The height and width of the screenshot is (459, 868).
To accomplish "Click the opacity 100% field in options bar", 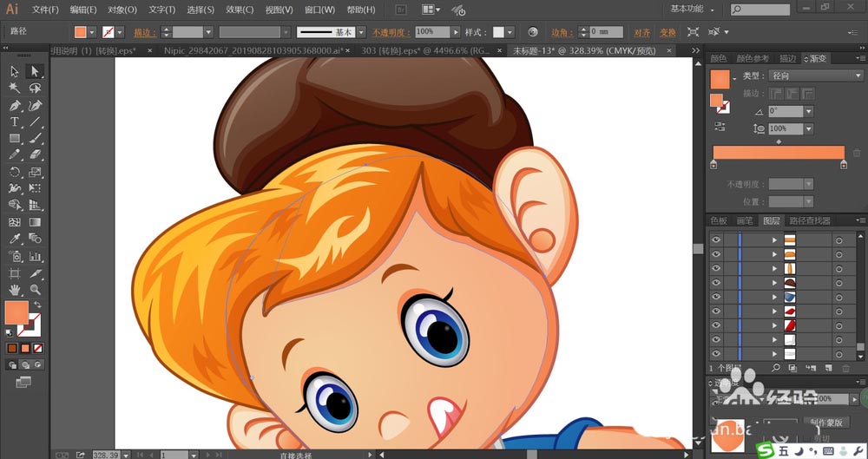I will click(432, 32).
